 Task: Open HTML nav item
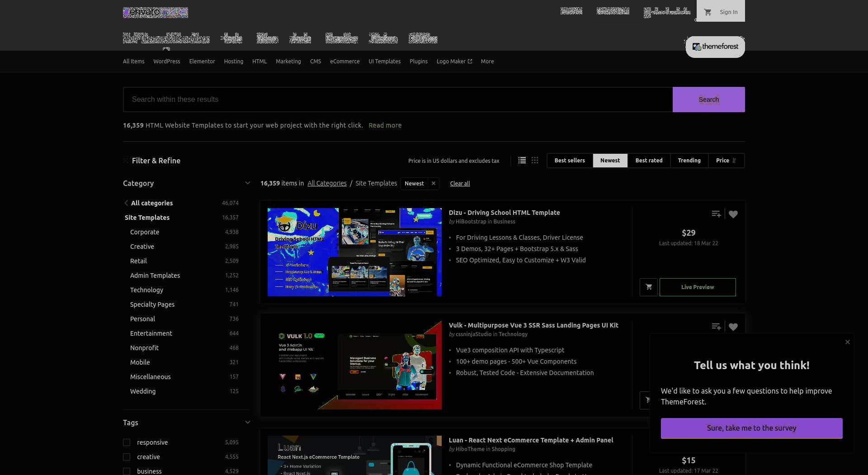[259, 62]
